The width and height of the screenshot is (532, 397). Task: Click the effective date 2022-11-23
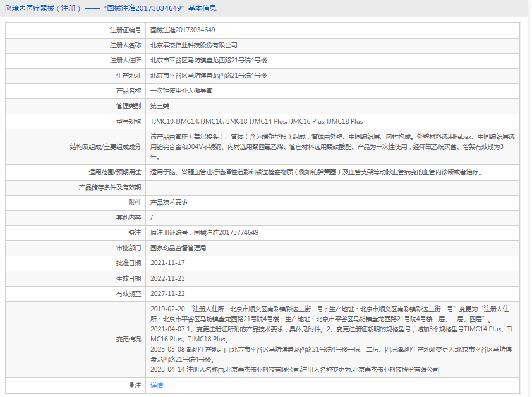tap(167, 278)
